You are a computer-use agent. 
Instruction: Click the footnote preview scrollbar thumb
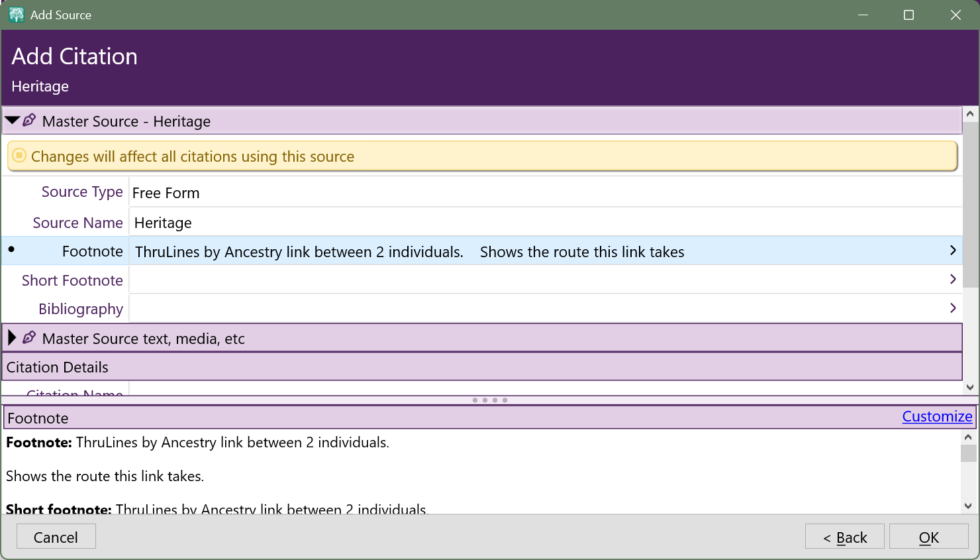click(968, 453)
